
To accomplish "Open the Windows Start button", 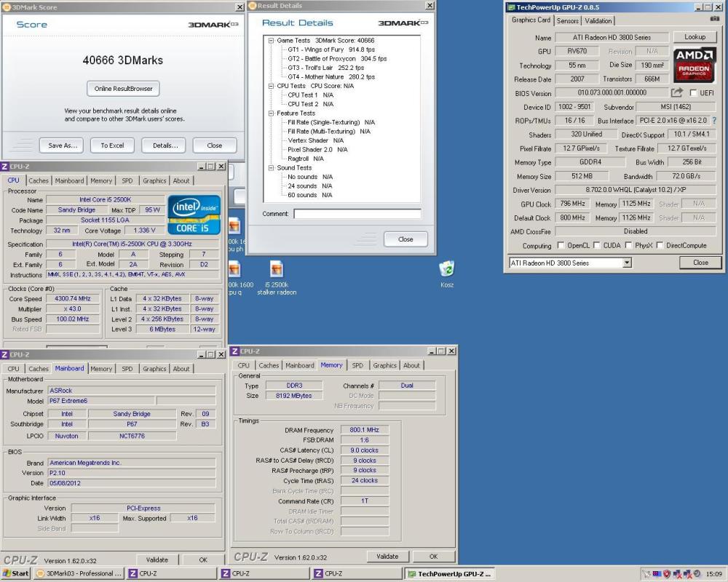I will [15, 574].
